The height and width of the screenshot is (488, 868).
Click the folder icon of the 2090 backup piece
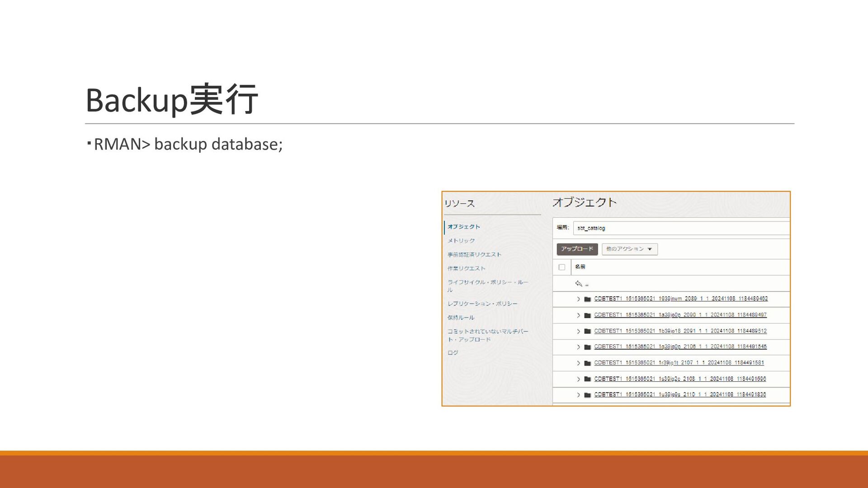pos(587,315)
